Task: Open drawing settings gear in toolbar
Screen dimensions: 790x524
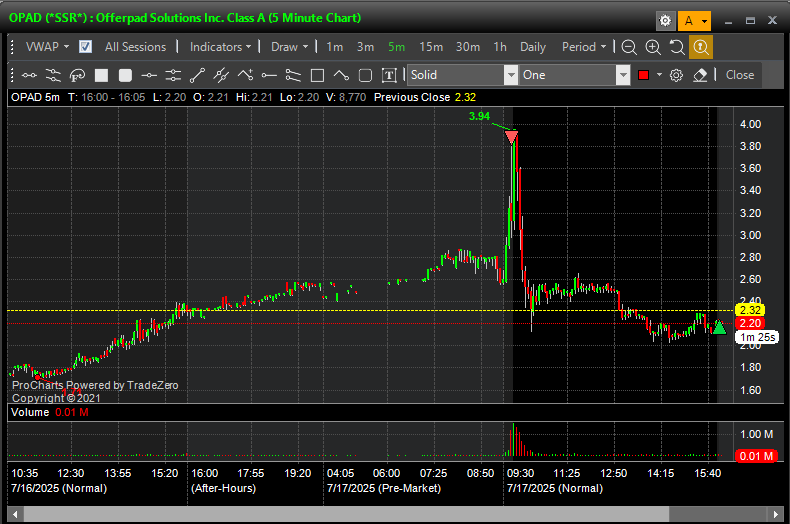Action: click(x=676, y=76)
